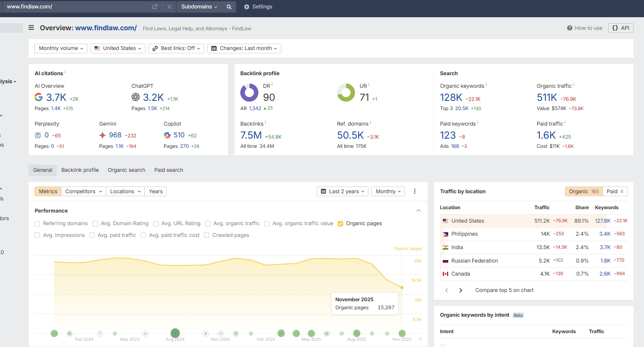644x347 pixels.
Task: Open URL in new tab icon
Action: click(x=155, y=7)
